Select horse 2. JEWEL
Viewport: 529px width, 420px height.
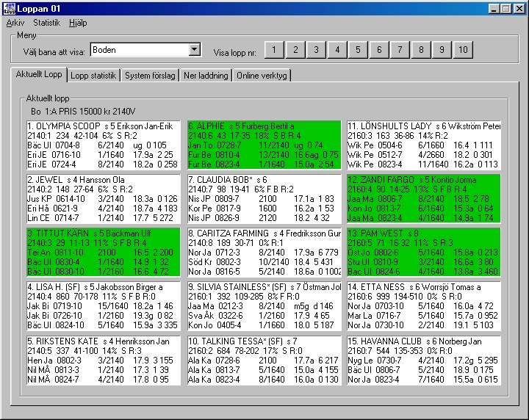click(x=104, y=199)
